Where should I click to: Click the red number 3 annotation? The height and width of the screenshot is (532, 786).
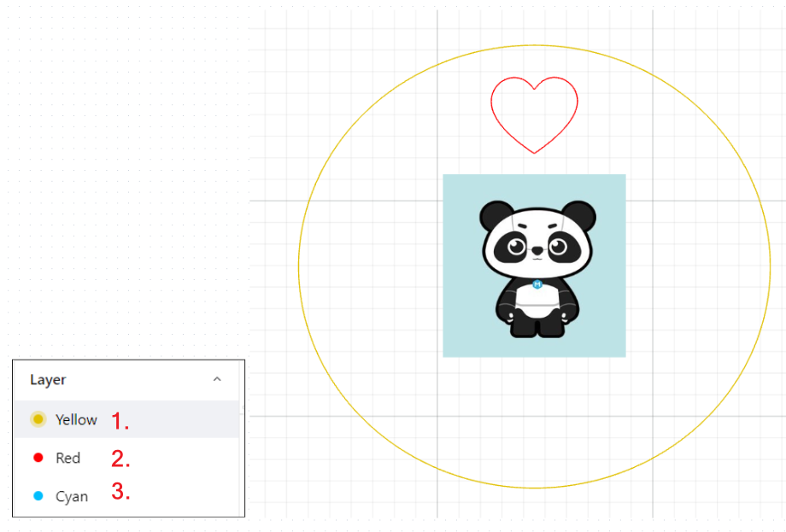coord(120,491)
